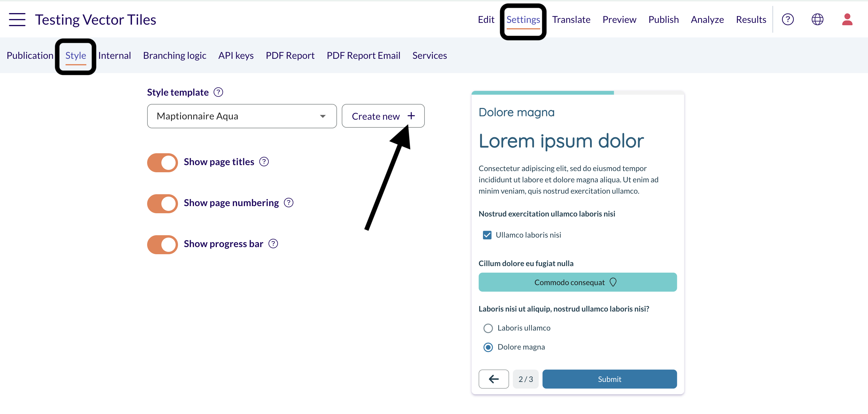Show help for Show page numbering
The image size is (868, 414).
[288, 203]
